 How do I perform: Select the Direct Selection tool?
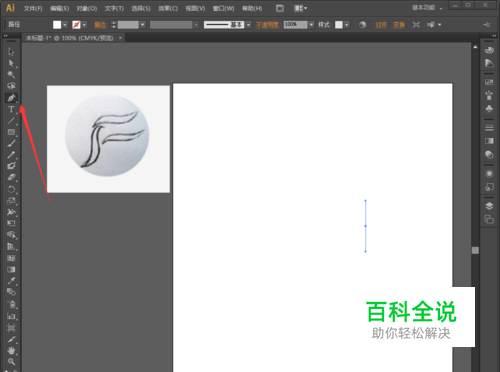click(x=11, y=63)
